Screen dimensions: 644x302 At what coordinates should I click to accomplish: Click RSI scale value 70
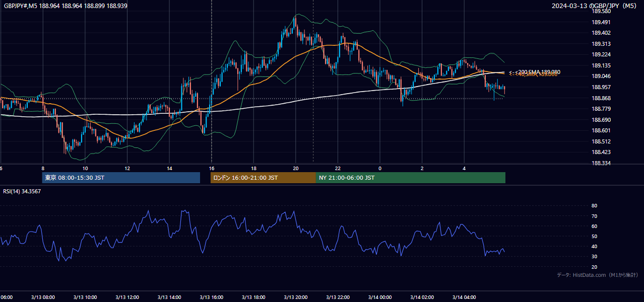coord(594,216)
